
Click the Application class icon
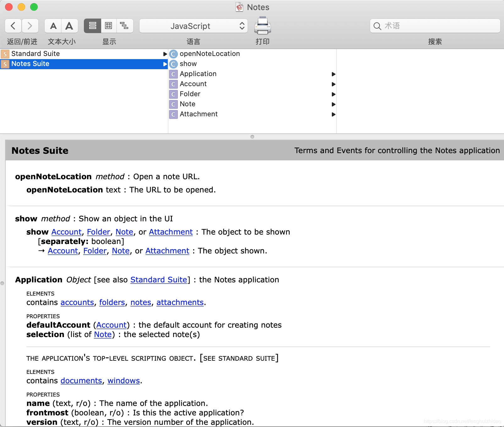coord(173,74)
